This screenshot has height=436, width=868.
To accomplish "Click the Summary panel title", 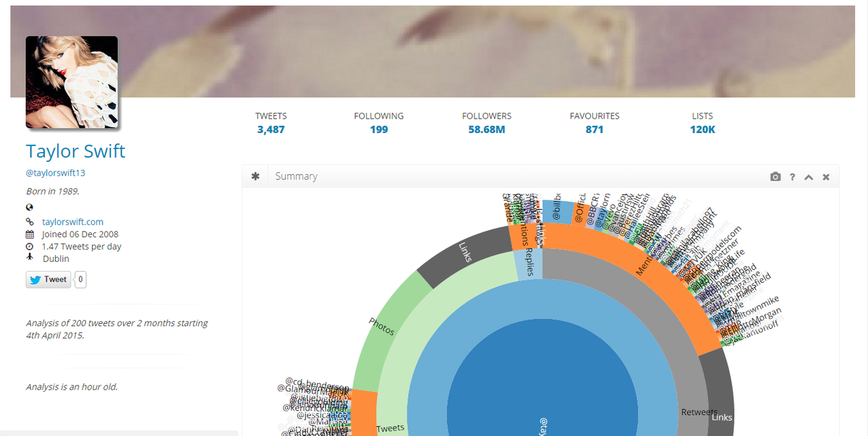I will 296,176.
